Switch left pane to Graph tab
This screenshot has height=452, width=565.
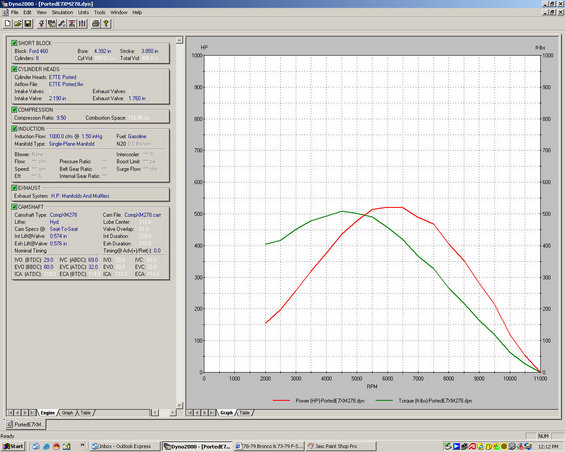67,413
